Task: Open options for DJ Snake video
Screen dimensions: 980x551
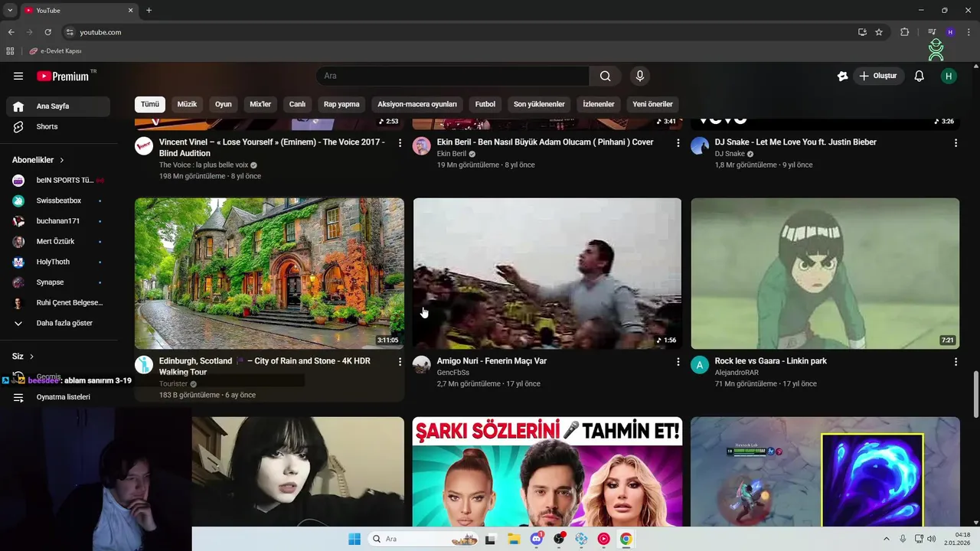Action: 955,143
